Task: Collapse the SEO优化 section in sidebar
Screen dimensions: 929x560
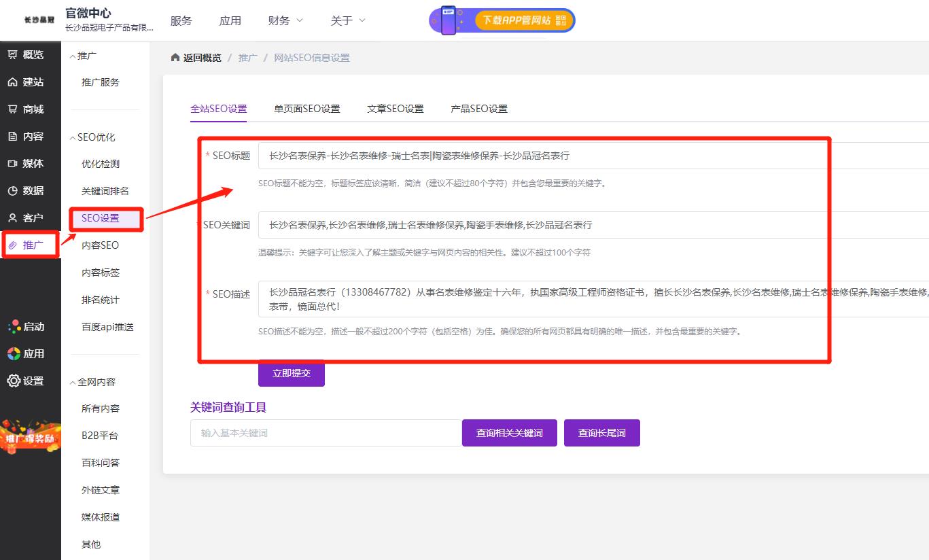Action: pyautogui.click(x=94, y=137)
